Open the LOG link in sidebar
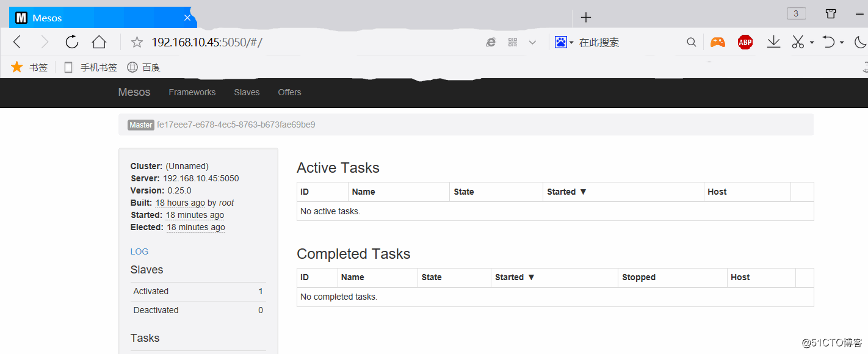This screenshot has width=868, height=354. (139, 251)
